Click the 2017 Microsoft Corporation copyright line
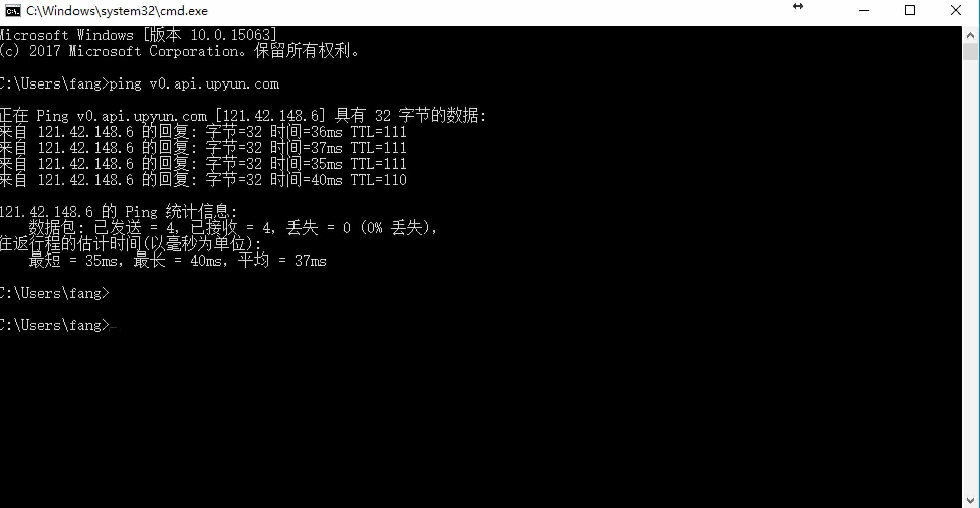 [x=179, y=51]
